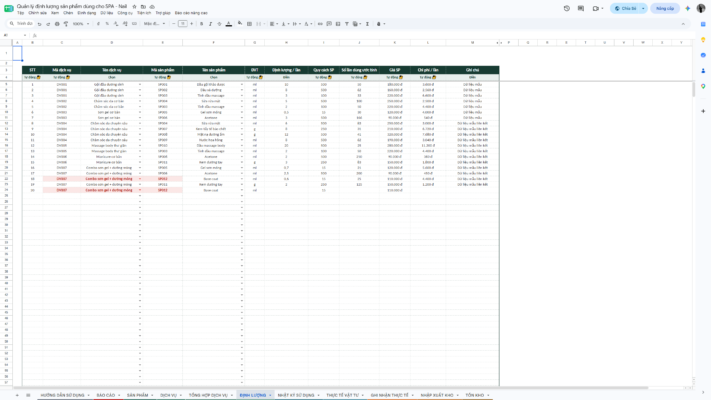The image size is (711, 400).
Task: Click the Create filter icon
Action: pos(347,24)
